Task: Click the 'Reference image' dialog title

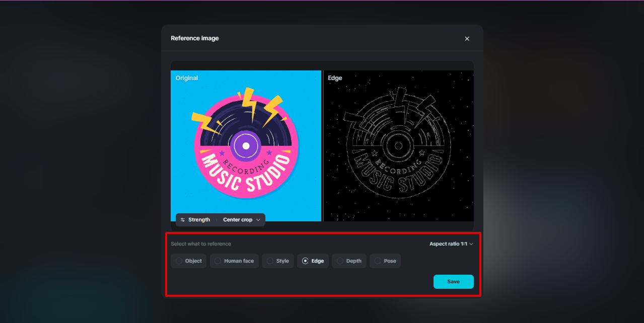Action: [194, 38]
